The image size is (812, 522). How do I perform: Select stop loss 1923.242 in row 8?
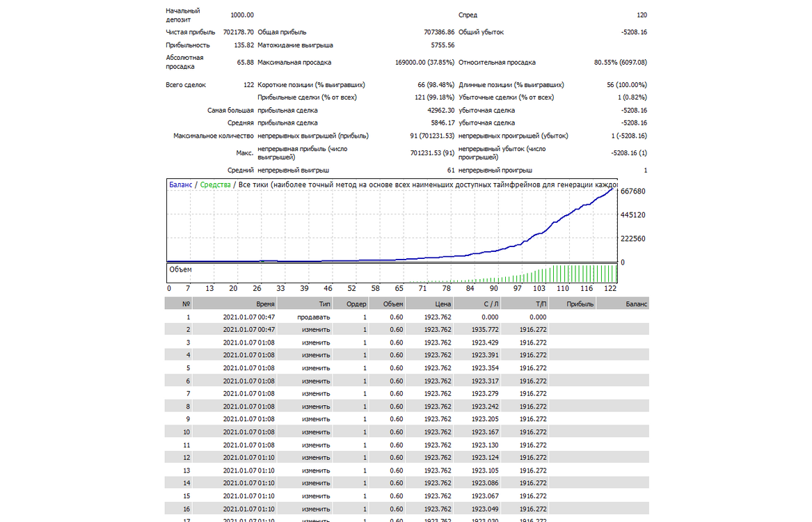tap(485, 406)
